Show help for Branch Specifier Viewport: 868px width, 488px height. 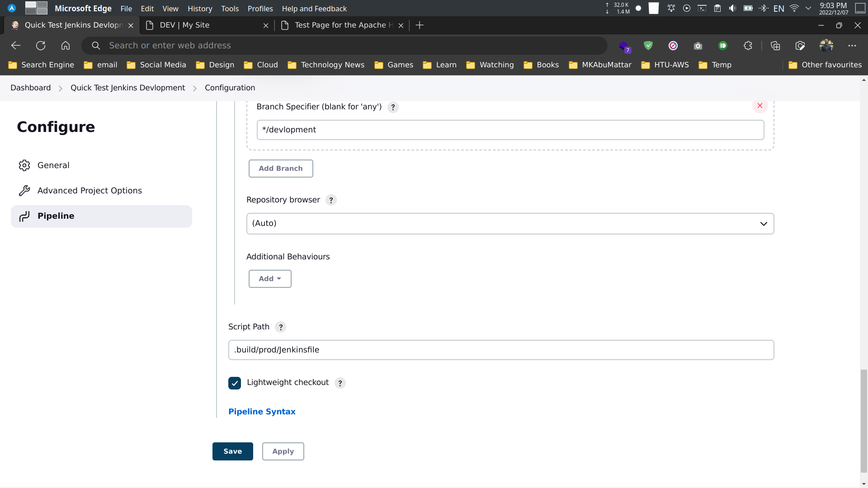click(392, 107)
